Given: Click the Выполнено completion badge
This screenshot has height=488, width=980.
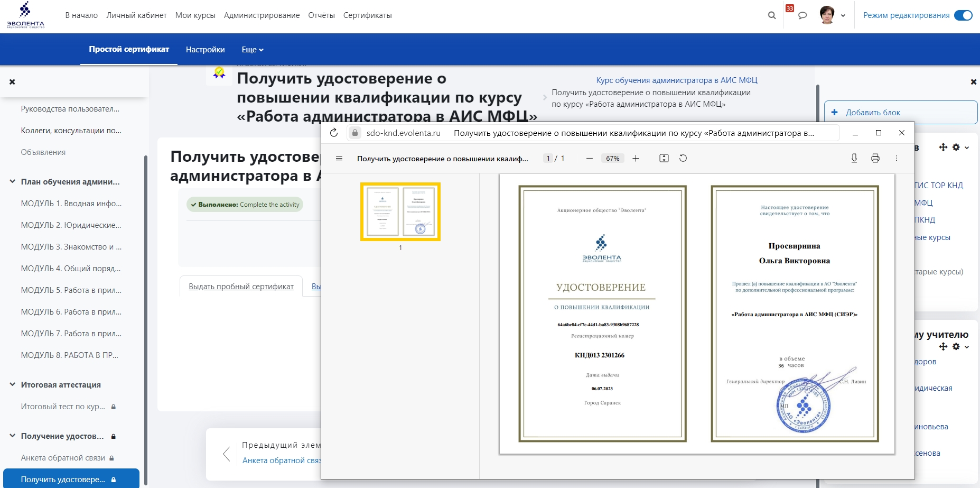Looking at the screenshot, I should click(x=245, y=205).
